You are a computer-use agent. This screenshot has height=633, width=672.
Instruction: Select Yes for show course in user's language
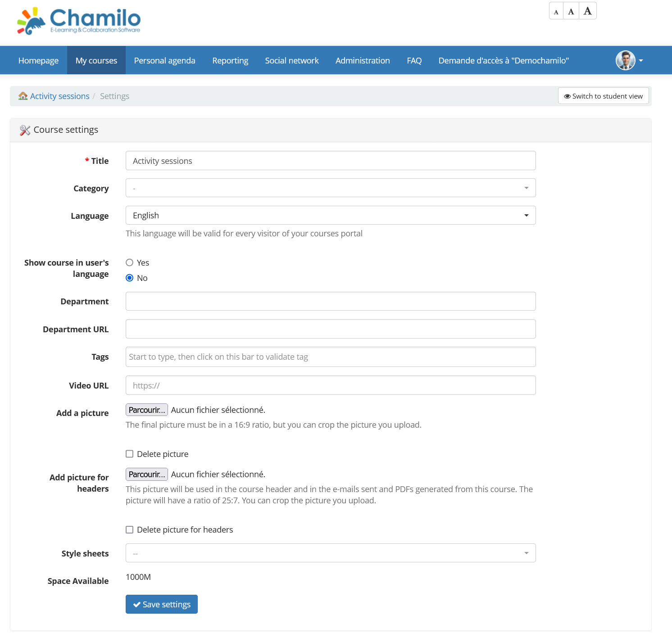click(130, 262)
